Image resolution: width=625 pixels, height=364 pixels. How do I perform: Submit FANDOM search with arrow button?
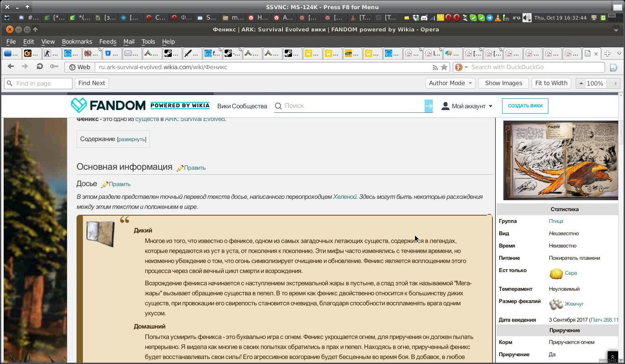pyautogui.click(x=429, y=106)
